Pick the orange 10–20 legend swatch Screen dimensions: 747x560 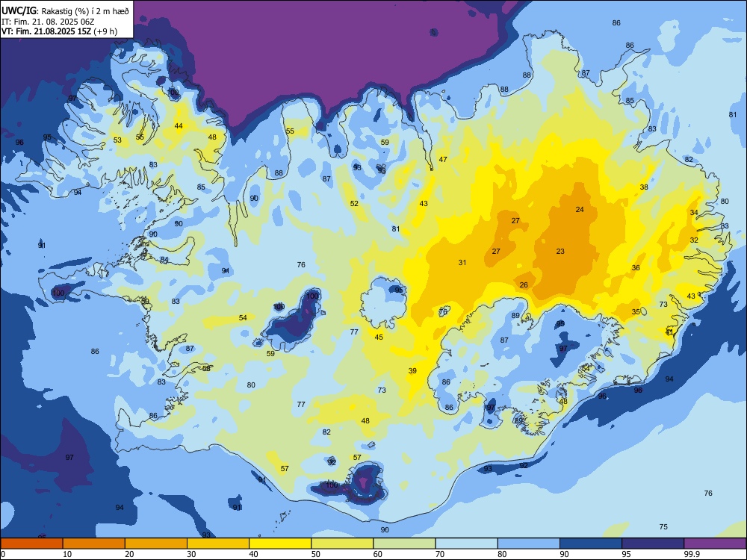click(x=94, y=544)
